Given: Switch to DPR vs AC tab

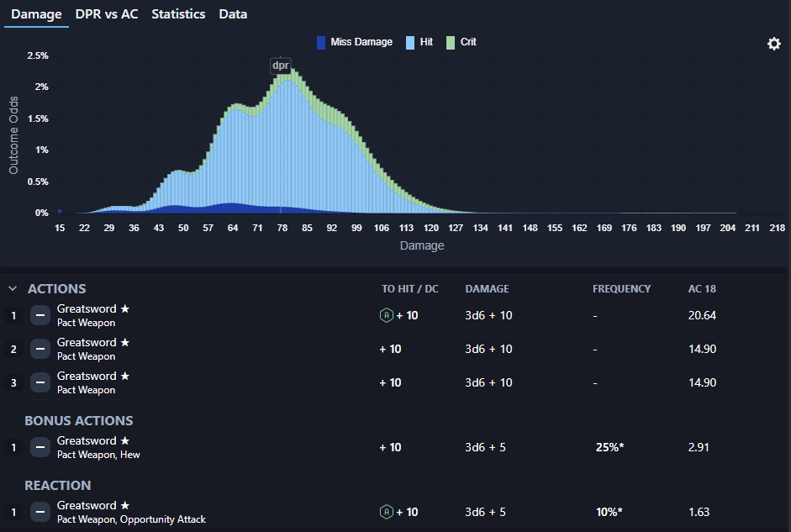Looking at the screenshot, I should pyautogui.click(x=107, y=14).
